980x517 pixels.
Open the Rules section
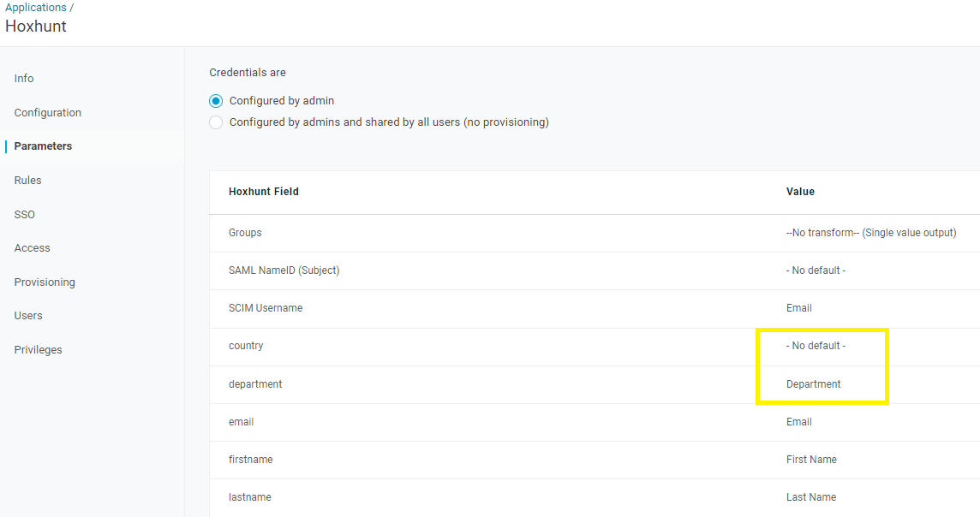click(x=27, y=180)
